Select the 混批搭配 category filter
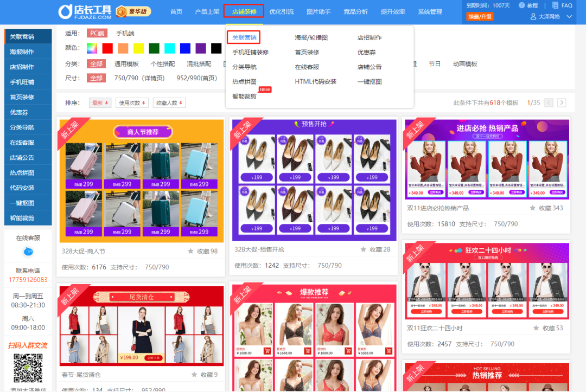 click(x=199, y=64)
